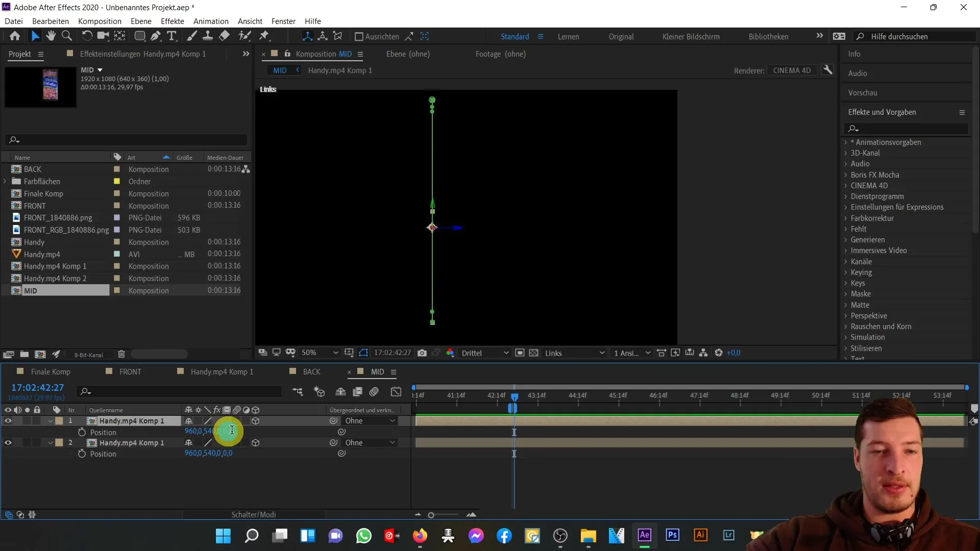Click the MID composition tab in timeline
This screenshot has height=551, width=980.
coord(377,371)
